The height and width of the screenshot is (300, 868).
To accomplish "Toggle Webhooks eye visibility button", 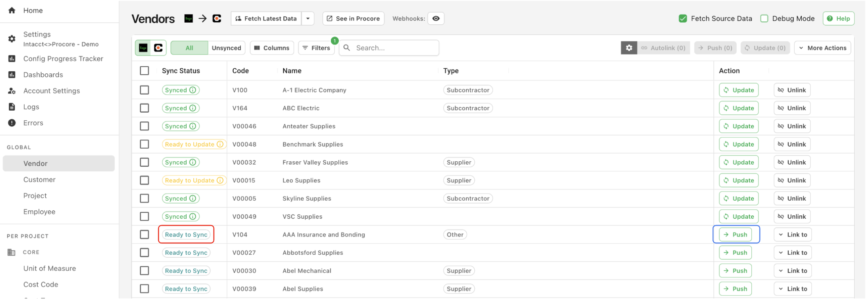I will point(436,18).
